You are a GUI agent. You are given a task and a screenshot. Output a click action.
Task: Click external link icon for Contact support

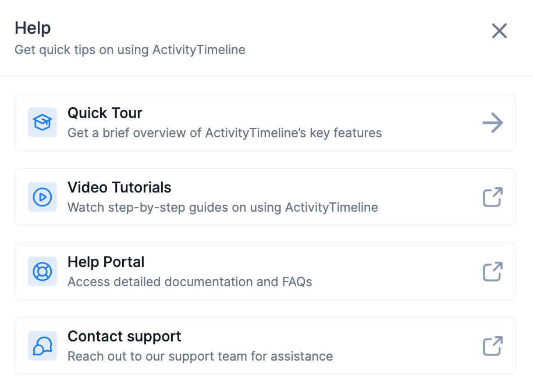[x=492, y=345]
